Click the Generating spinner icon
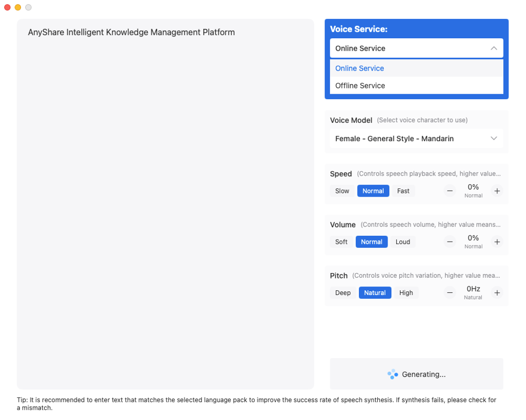526x420 pixels. tap(393, 374)
